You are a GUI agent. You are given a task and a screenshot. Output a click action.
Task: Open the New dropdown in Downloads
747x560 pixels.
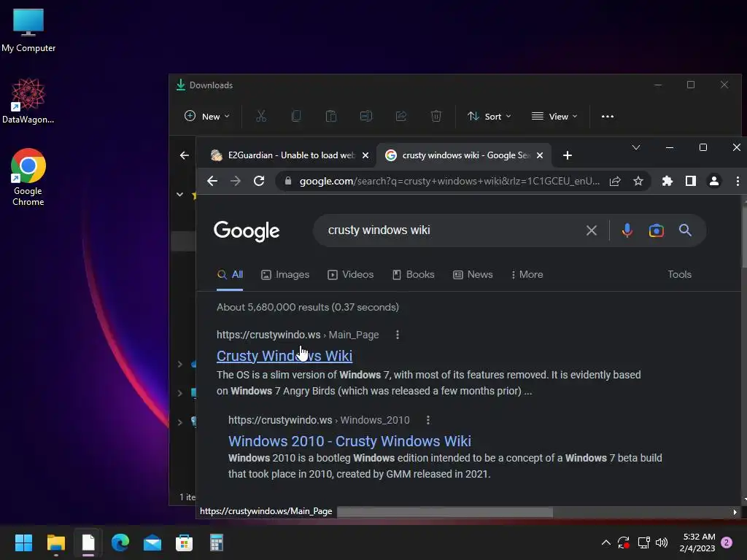[206, 116]
